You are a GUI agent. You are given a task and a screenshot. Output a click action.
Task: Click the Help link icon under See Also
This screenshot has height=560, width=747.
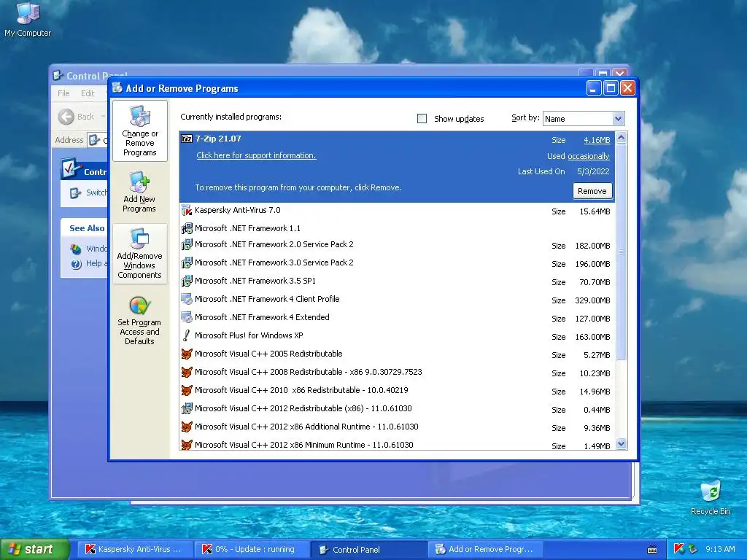pyautogui.click(x=76, y=264)
